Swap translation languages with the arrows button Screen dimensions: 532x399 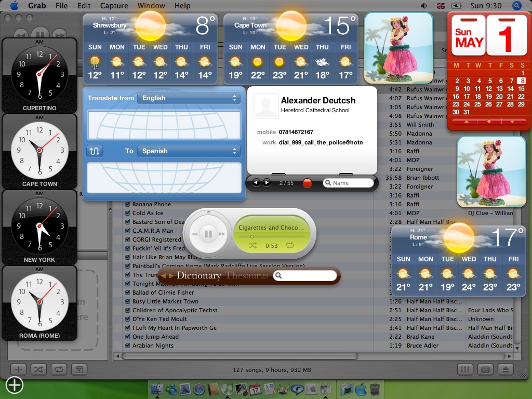[95, 151]
